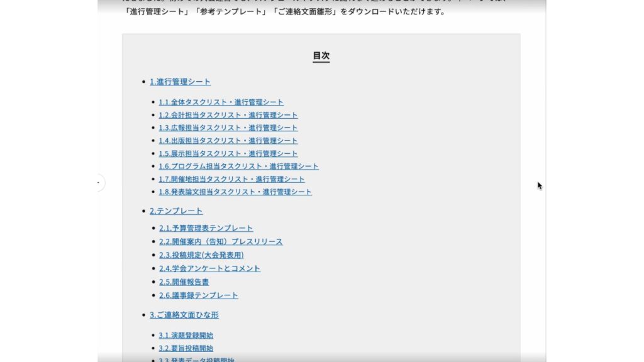Select the 1.3.広報担当タスクリスト link
Image resolution: width=644 pixels, height=362 pixels.
point(228,128)
